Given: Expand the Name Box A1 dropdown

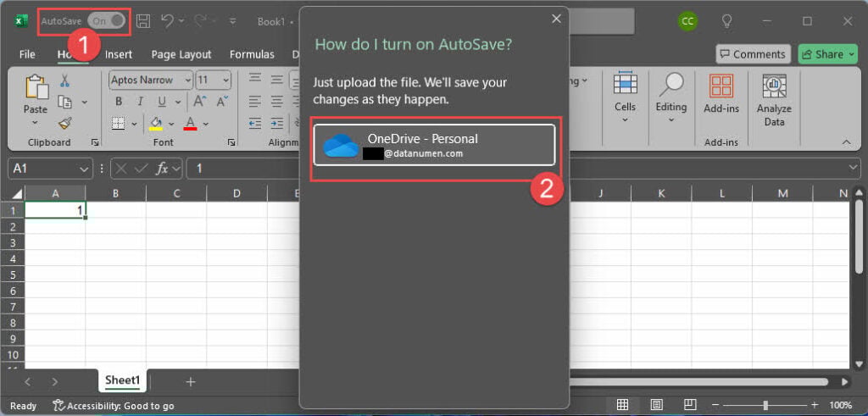Looking at the screenshot, I should [83, 169].
